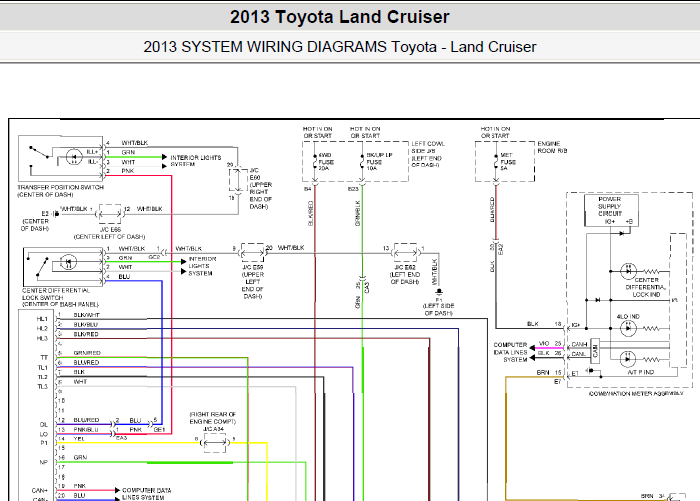Click the A/T P indicator LED symbol
This screenshot has width=700, height=501.
point(628,359)
